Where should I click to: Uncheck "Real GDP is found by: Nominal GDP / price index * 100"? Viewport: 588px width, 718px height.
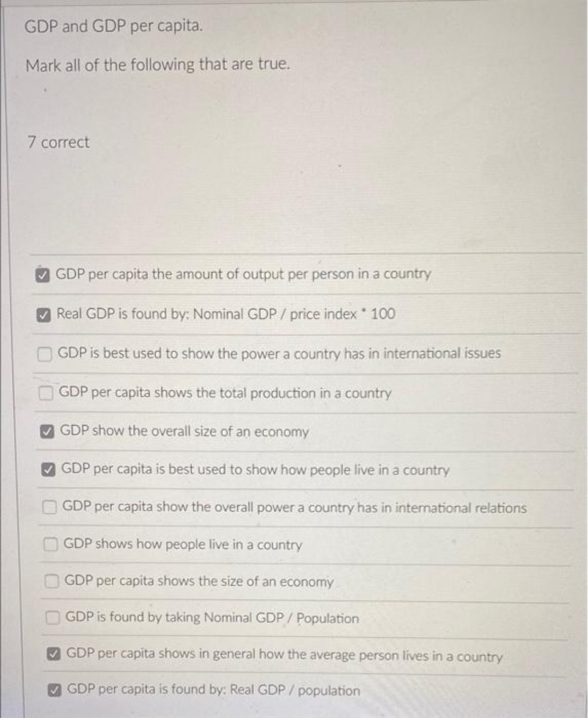pos(44,314)
